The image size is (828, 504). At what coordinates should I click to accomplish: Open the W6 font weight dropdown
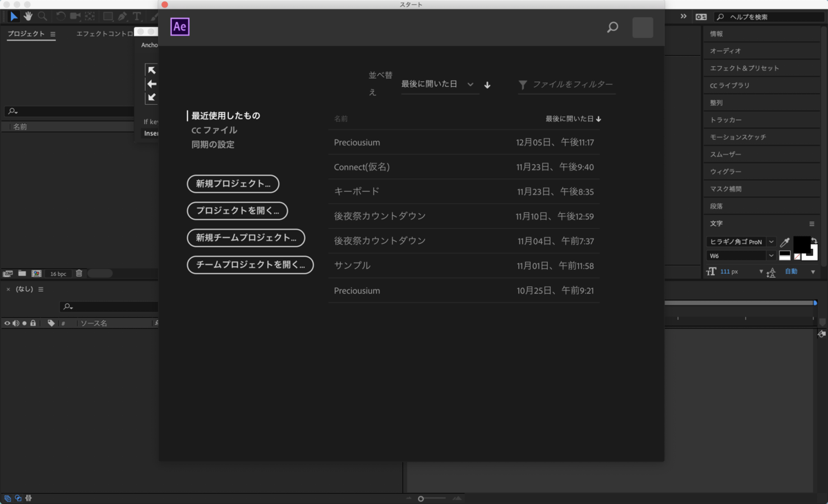click(740, 255)
